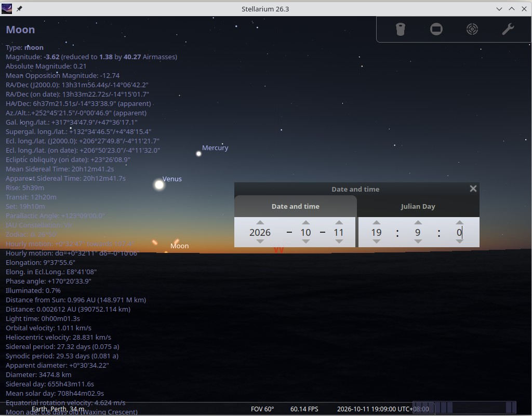Click the Phase angle info line
Viewport: 532px width, 416px height.
48,281
